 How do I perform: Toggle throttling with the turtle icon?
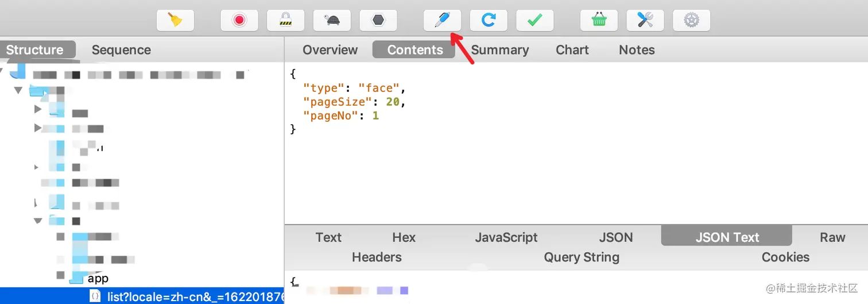tap(332, 20)
